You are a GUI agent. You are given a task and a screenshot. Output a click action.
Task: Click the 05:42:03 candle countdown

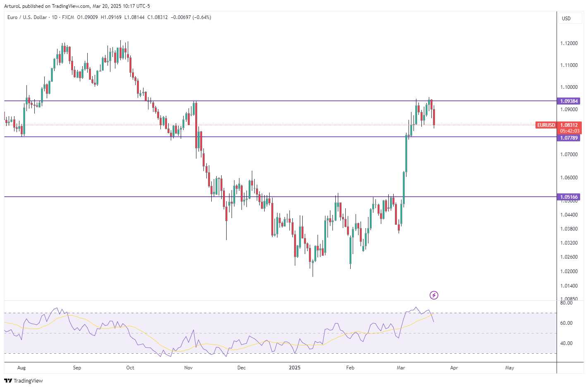[569, 131]
